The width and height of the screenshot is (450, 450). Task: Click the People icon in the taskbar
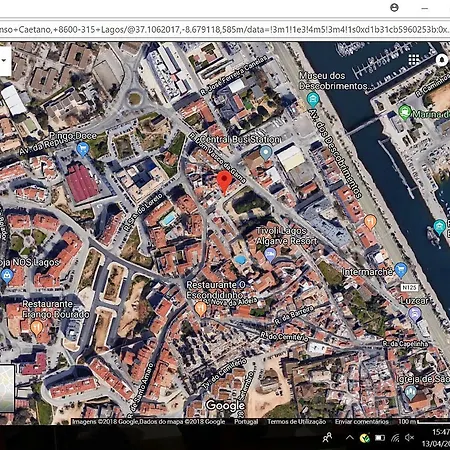327,437
